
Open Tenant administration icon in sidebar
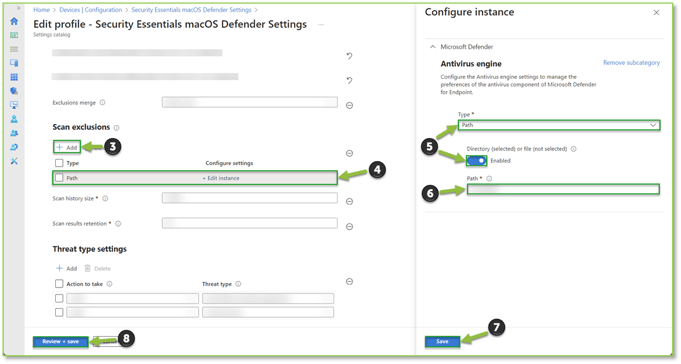[x=14, y=147]
